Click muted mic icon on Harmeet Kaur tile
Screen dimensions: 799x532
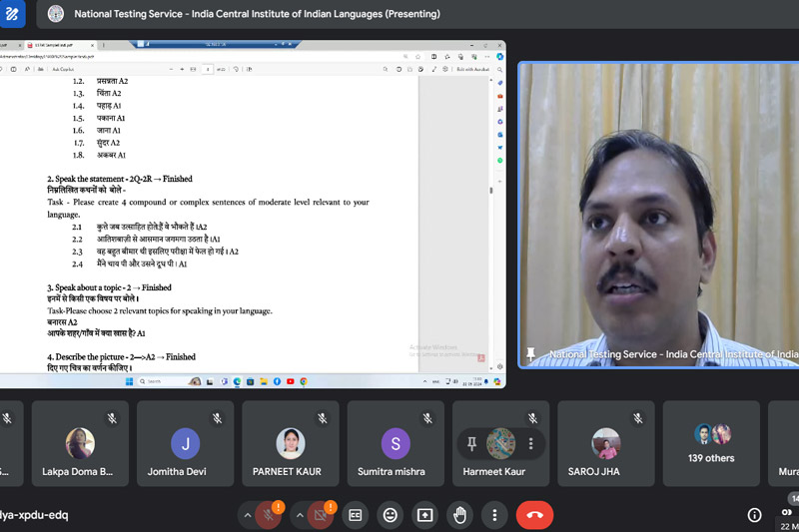pos(533,418)
